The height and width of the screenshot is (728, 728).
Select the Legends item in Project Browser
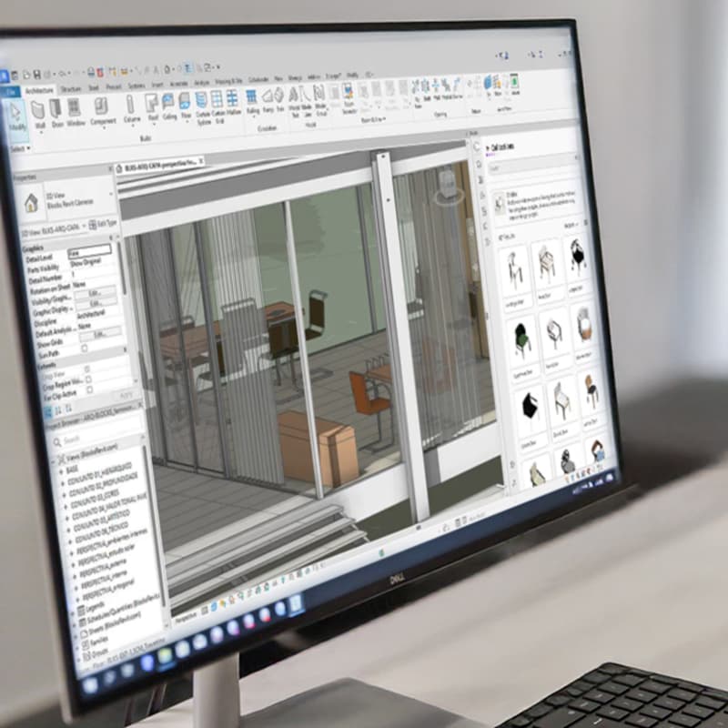coord(90,608)
